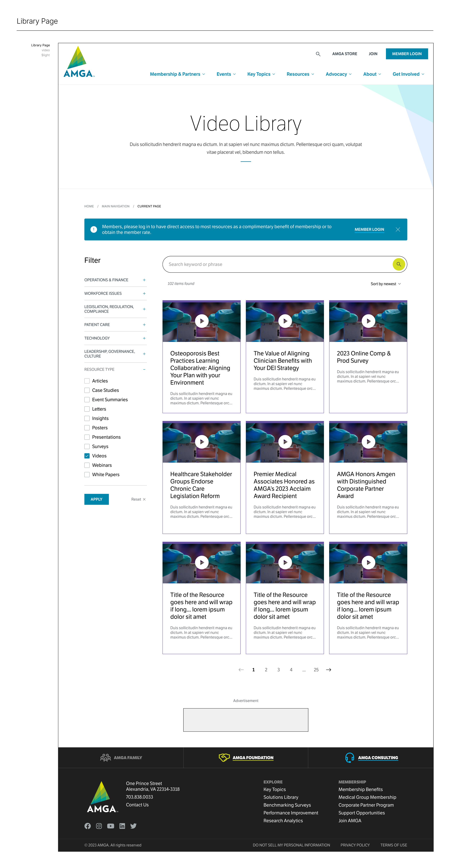This screenshot has width=450, height=868.
Task: Close the member login alert banner
Action: coord(398,230)
